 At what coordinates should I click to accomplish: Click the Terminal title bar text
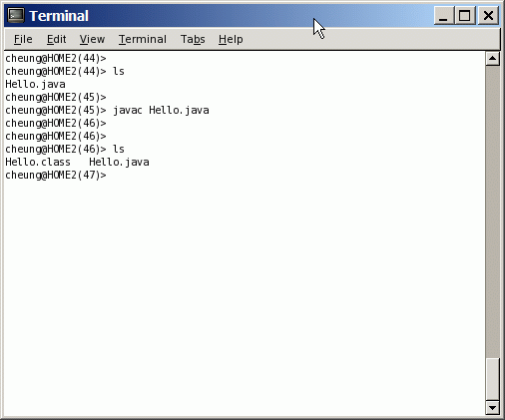click(59, 16)
